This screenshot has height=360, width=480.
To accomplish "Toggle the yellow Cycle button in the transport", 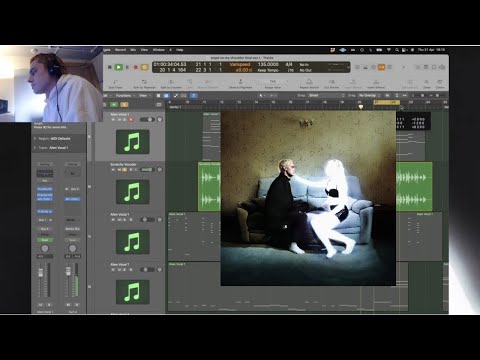I will 144,67.
